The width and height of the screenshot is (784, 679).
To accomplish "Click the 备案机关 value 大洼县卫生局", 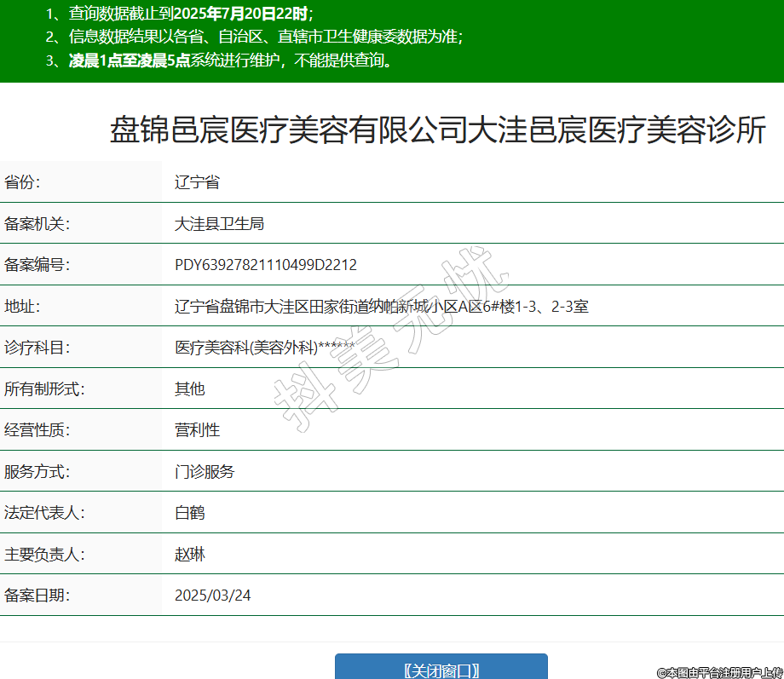I will (x=219, y=224).
